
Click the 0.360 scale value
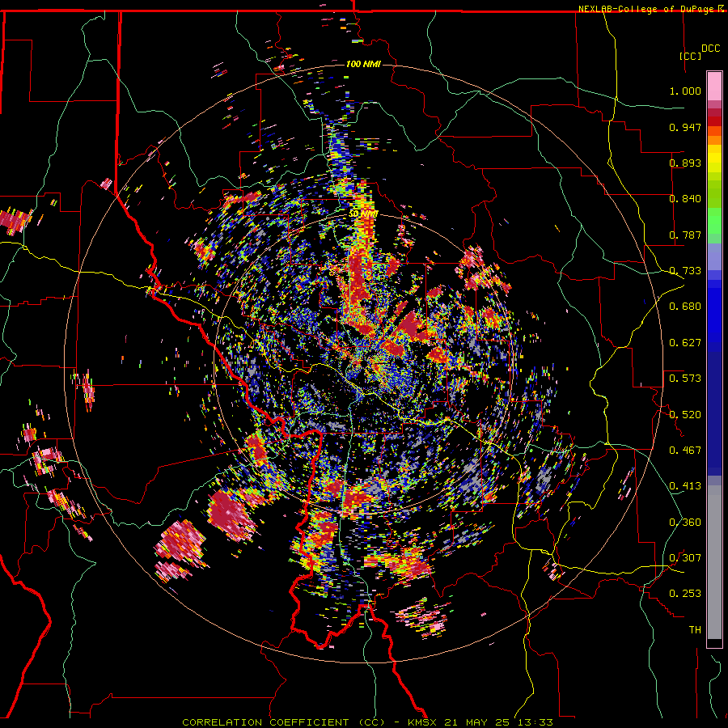point(685,523)
